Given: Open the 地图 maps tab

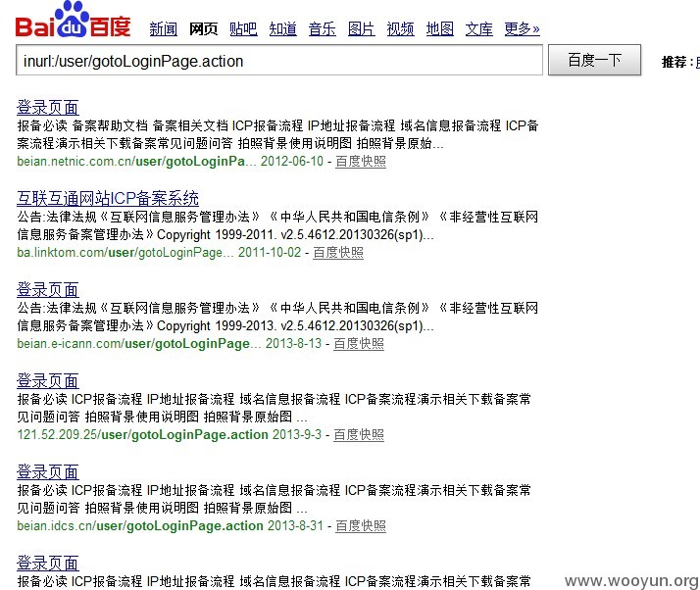Looking at the screenshot, I should pyautogui.click(x=440, y=29).
